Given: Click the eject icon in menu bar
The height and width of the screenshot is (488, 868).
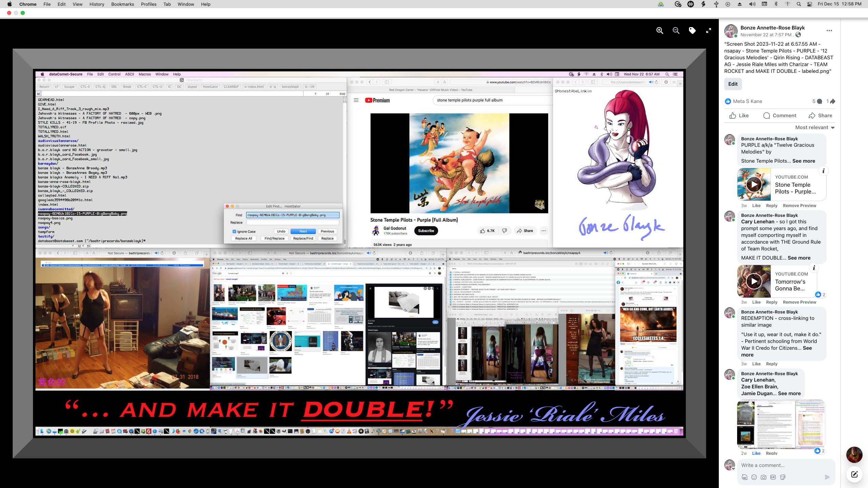Looking at the screenshot, I should point(739,4).
